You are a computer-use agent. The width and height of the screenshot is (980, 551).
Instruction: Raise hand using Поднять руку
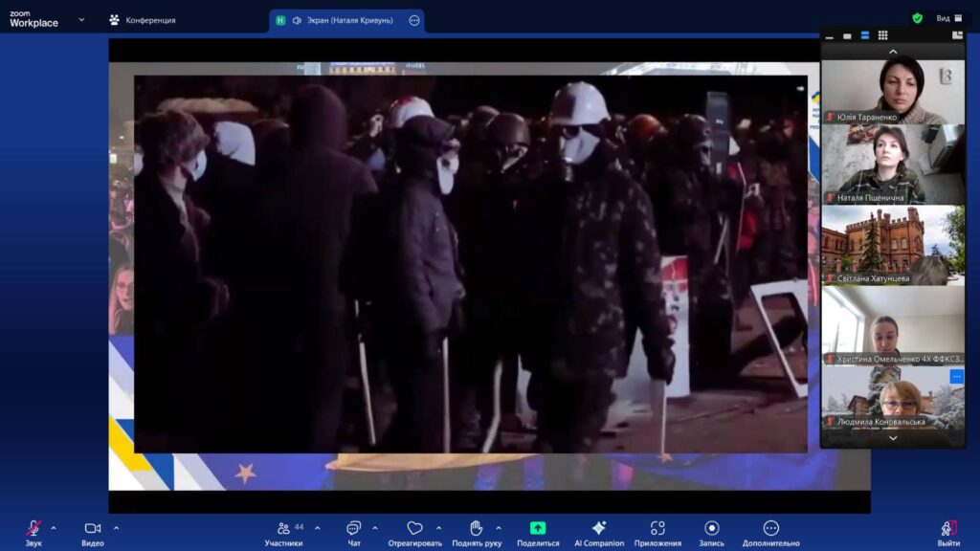pyautogui.click(x=476, y=528)
